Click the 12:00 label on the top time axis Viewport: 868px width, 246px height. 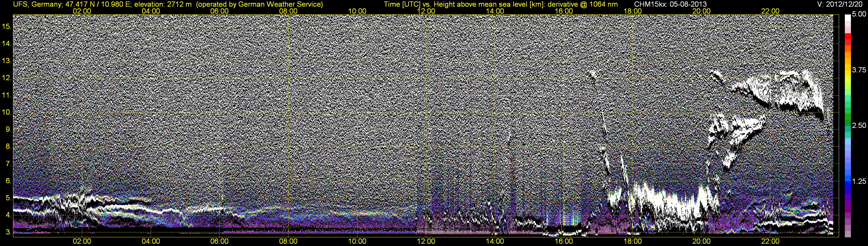point(426,11)
